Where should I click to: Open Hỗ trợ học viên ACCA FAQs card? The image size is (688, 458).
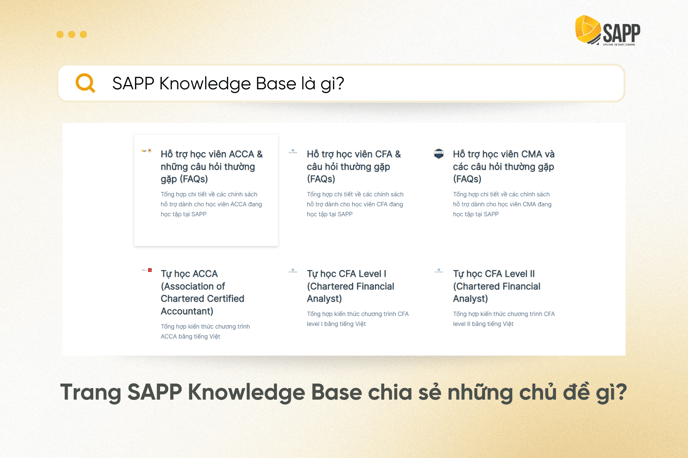[206, 190]
